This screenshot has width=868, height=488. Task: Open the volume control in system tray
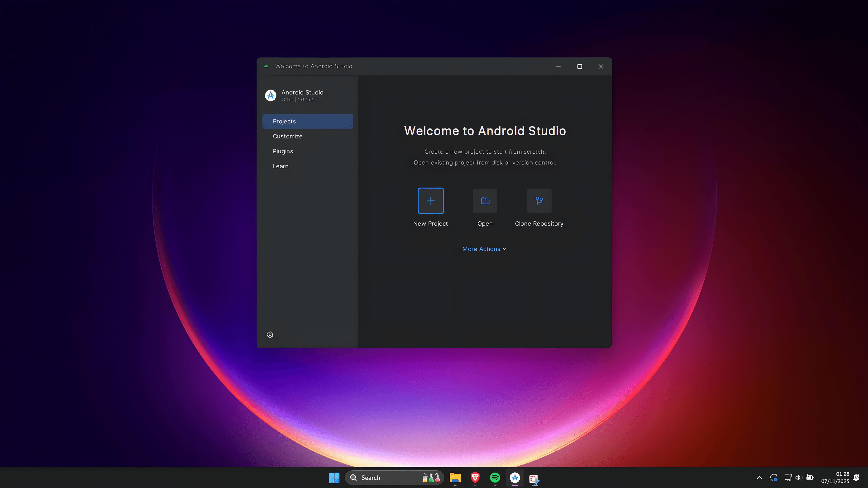point(798,477)
